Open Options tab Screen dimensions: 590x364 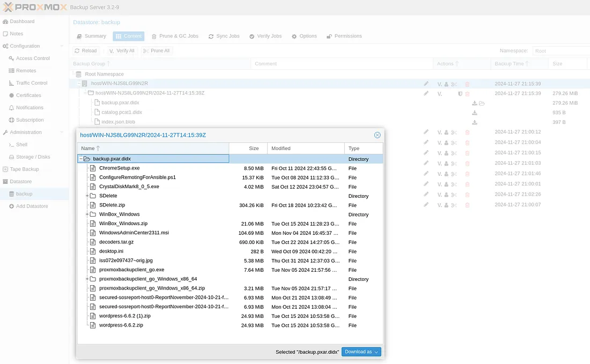304,36
